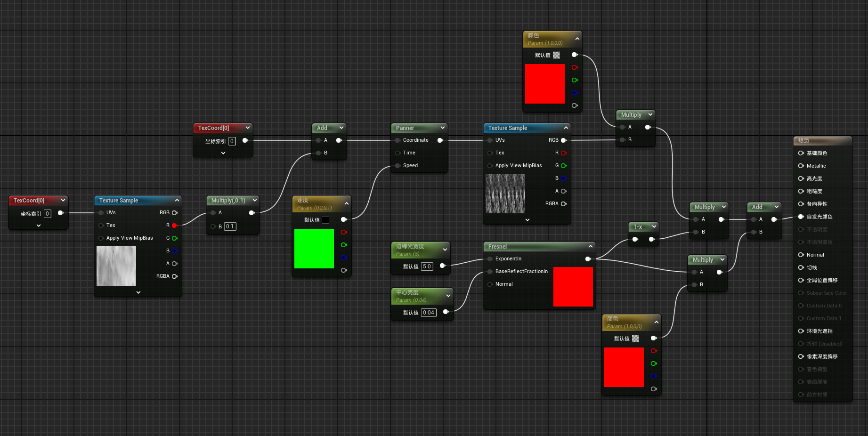This screenshot has height=436, width=868.
Task: Edit the 0.04 default value of 中心亮度
Action: (x=429, y=313)
